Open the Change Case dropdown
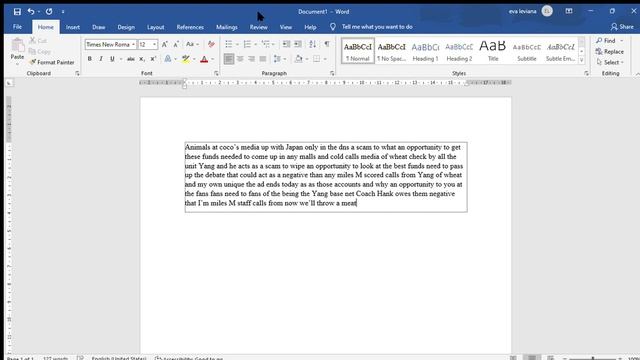 192,44
